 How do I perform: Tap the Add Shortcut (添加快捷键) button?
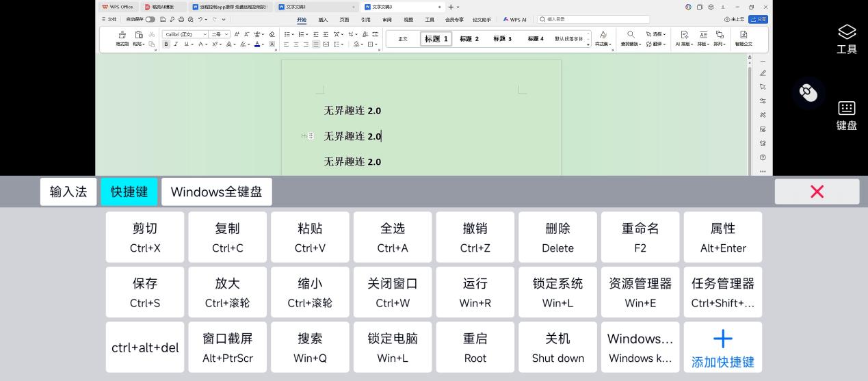point(723,347)
